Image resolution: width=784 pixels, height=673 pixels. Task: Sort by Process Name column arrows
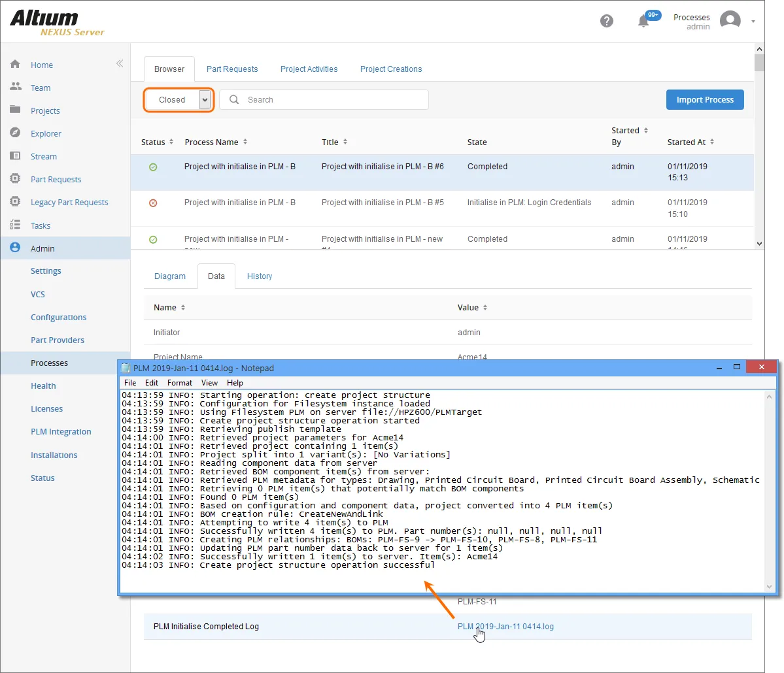[x=245, y=142]
